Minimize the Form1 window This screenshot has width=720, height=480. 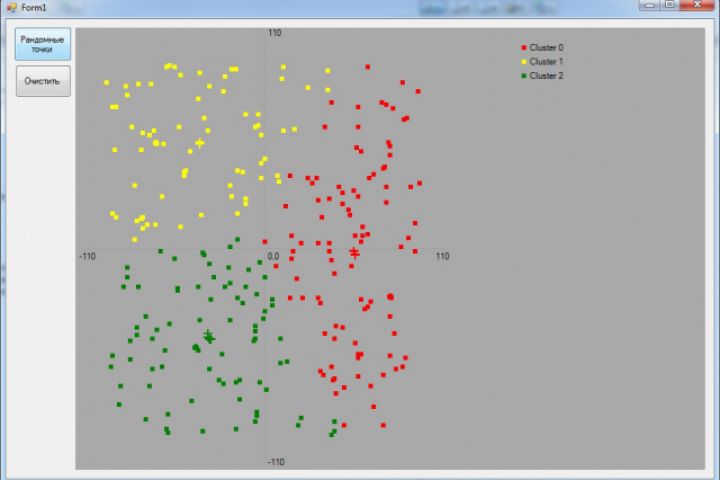[x=649, y=5]
